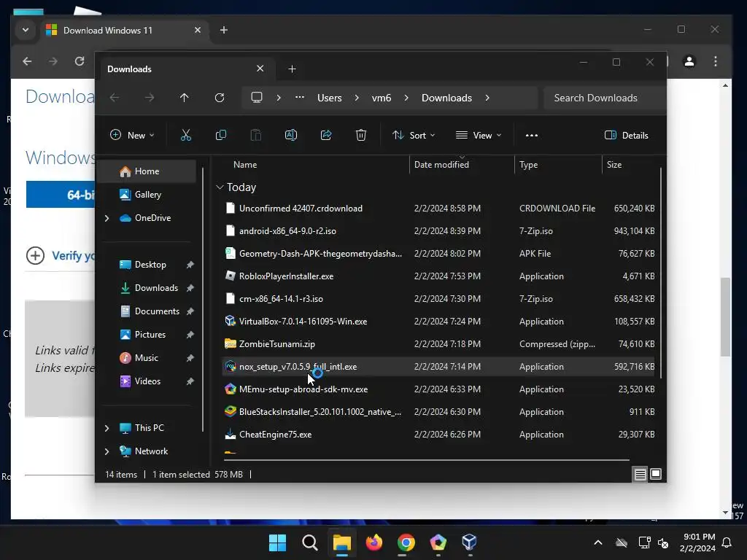Click the PC monitor icon in address bar
The height and width of the screenshot is (560, 747).
click(x=257, y=98)
